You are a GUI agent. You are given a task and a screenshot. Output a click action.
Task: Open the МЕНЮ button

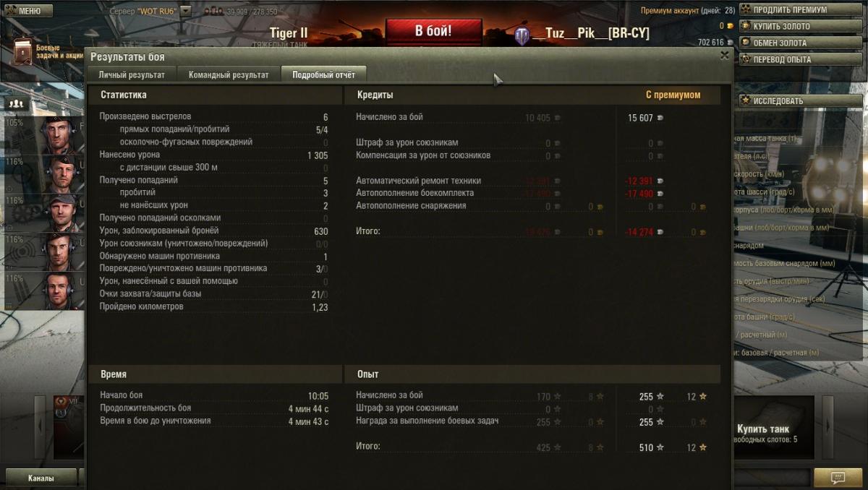tap(28, 11)
